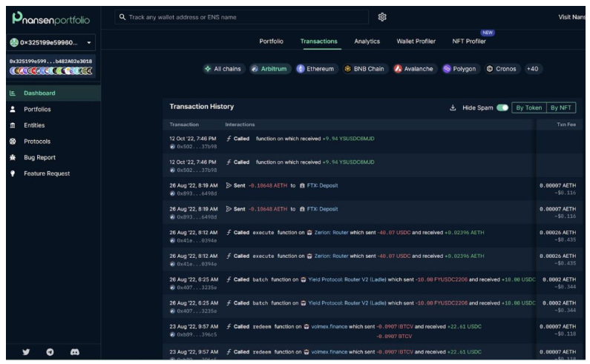Filter by Avalanche chain
Image resolution: width=590 pixels, height=364 pixels.
(415, 69)
